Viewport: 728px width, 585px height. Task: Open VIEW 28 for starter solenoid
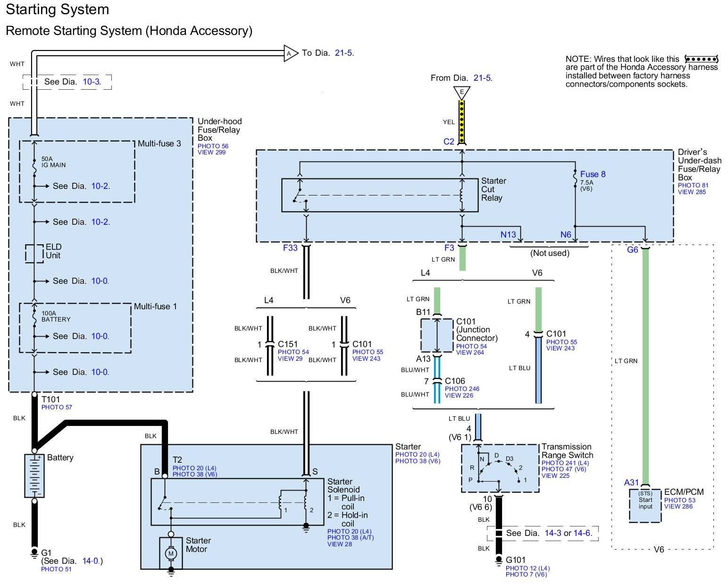click(x=339, y=544)
